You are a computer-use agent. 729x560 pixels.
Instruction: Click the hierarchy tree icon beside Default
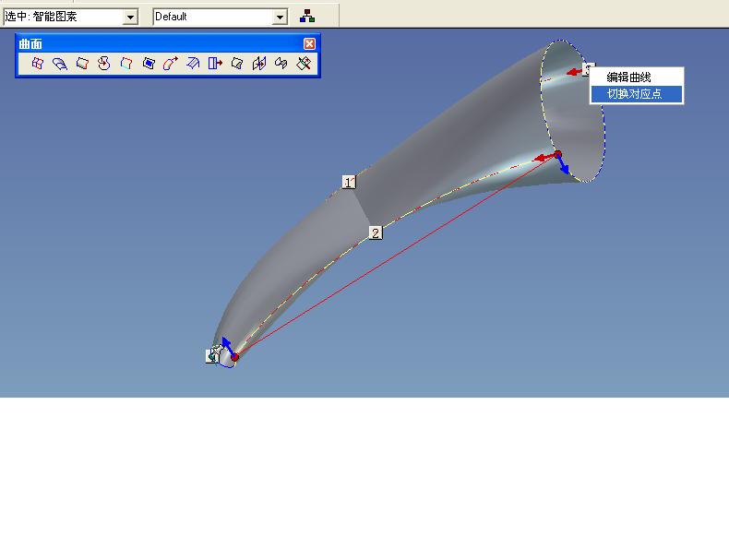pyautogui.click(x=307, y=17)
